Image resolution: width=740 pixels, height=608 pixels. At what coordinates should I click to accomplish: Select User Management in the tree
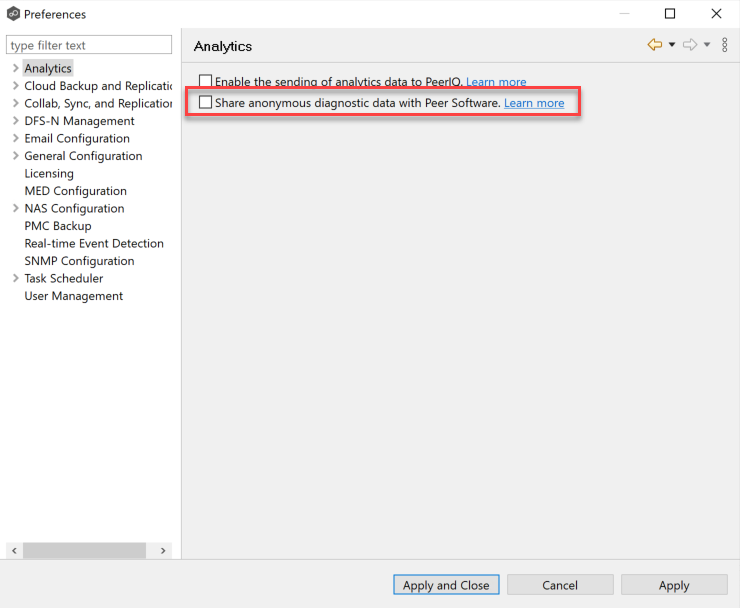74,296
